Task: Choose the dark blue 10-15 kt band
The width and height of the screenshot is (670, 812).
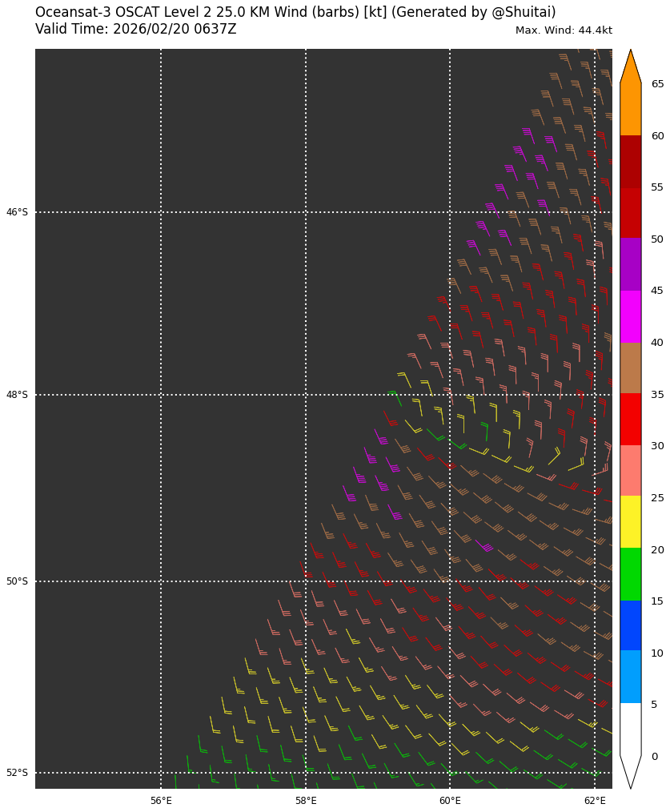Action: coord(630,625)
